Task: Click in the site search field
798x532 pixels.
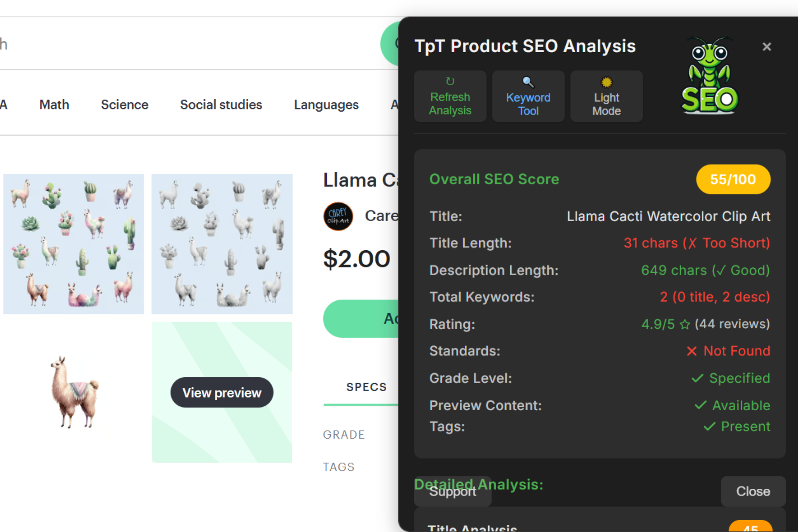Action: click(x=190, y=44)
